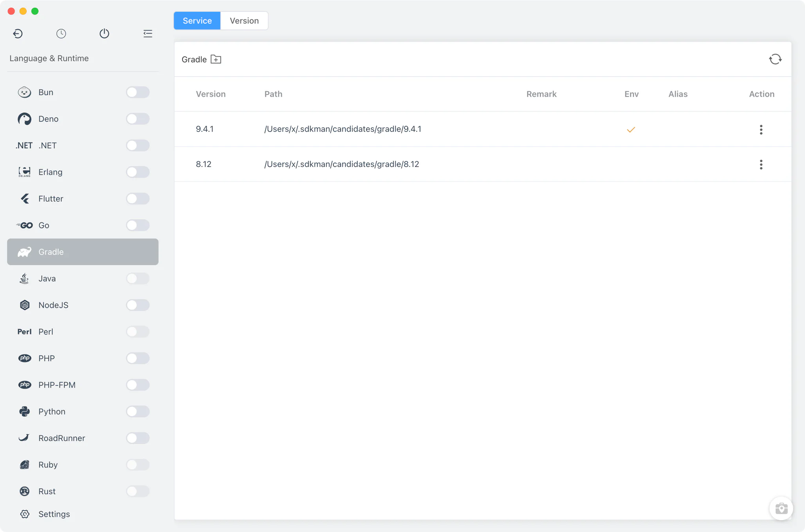Select Rust in the sidebar
This screenshot has width=805, height=532.
point(47,491)
